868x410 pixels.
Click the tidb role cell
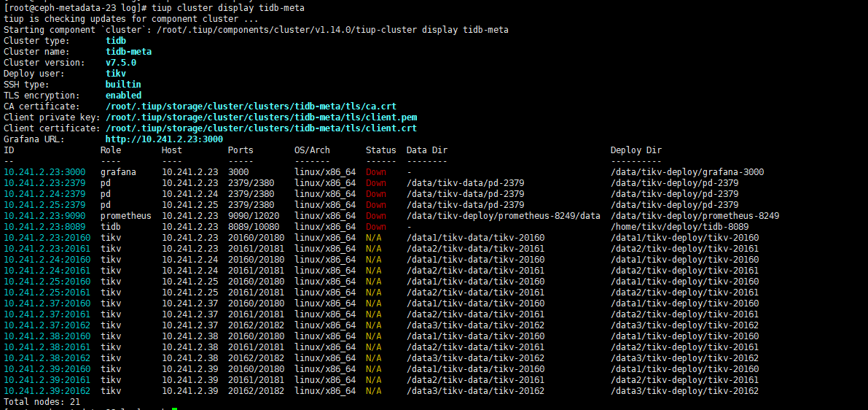click(x=111, y=227)
